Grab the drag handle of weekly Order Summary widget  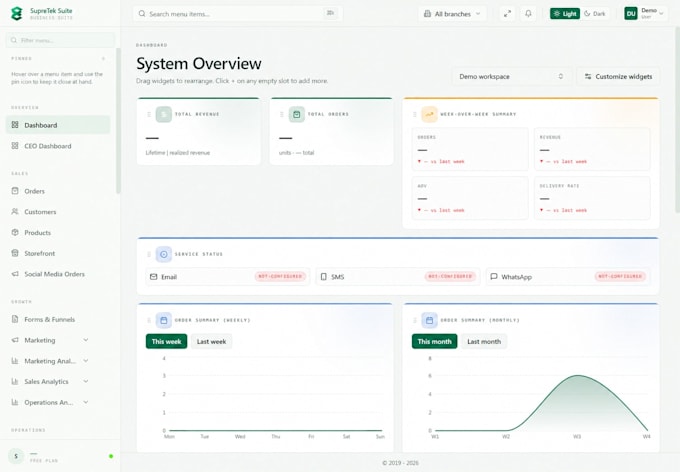tap(149, 320)
